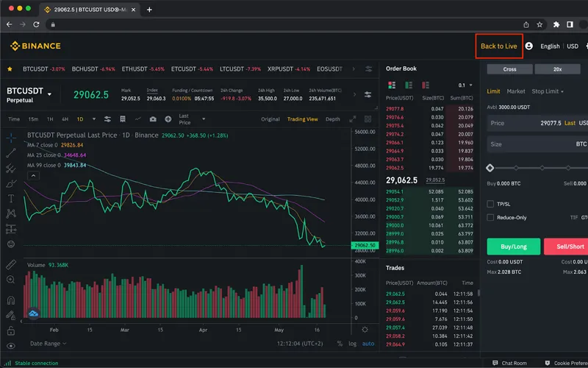Open the technical indicators grid icon
588x368 pixels.
tap(123, 119)
